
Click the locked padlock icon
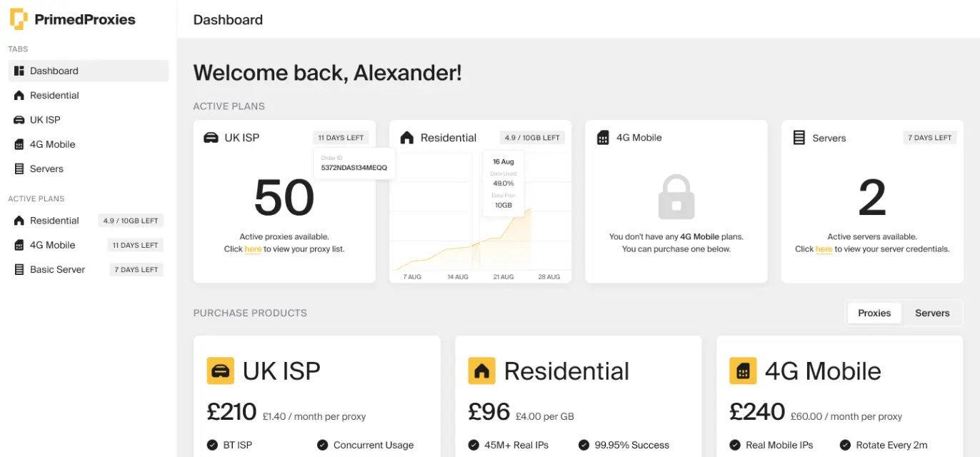click(x=676, y=196)
